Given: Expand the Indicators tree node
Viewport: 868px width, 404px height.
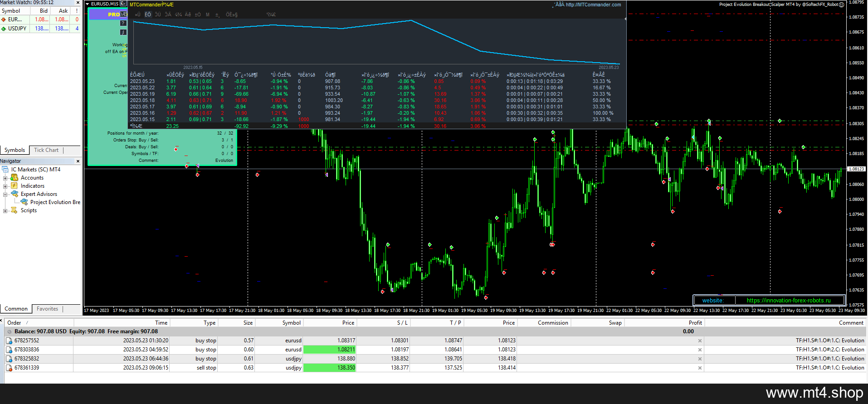Looking at the screenshot, I should coord(5,186).
